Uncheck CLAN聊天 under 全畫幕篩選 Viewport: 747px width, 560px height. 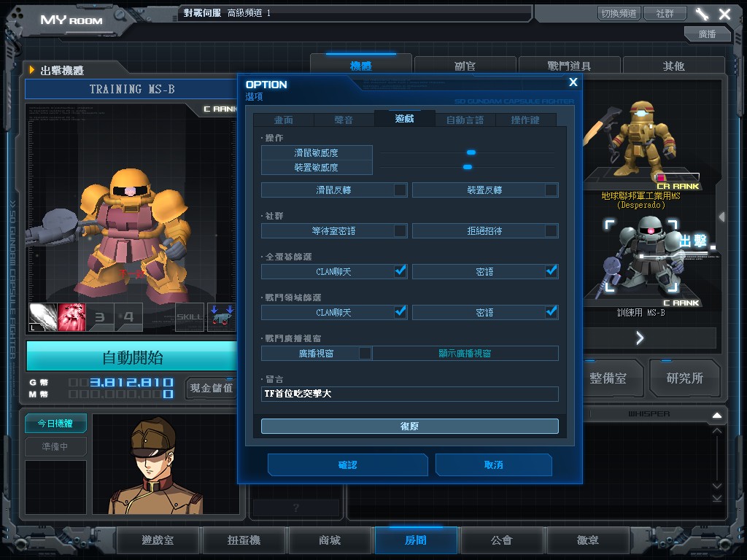(x=400, y=271)
